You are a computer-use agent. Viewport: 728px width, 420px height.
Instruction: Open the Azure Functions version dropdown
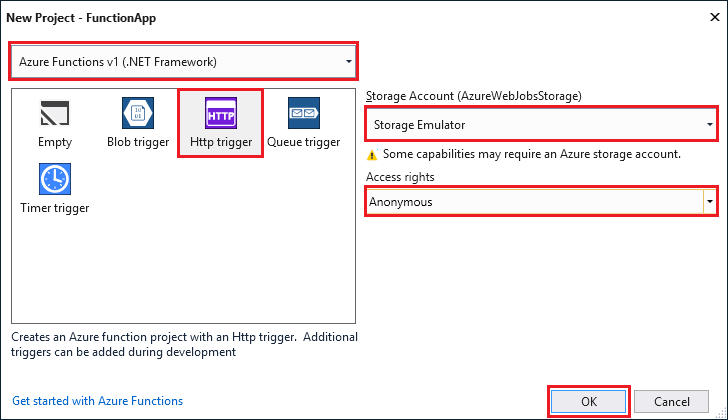(x=183, y=62)
